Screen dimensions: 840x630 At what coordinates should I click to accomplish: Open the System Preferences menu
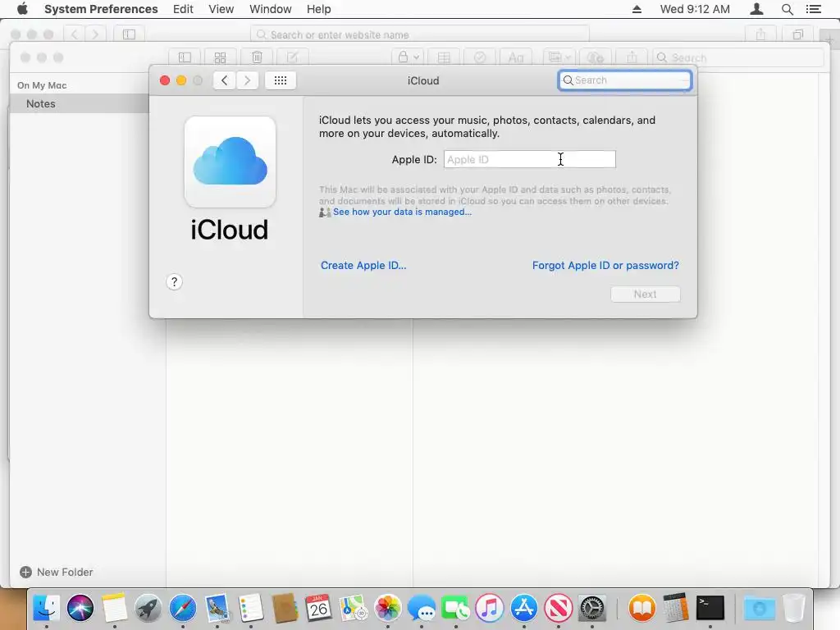[101, 9]
